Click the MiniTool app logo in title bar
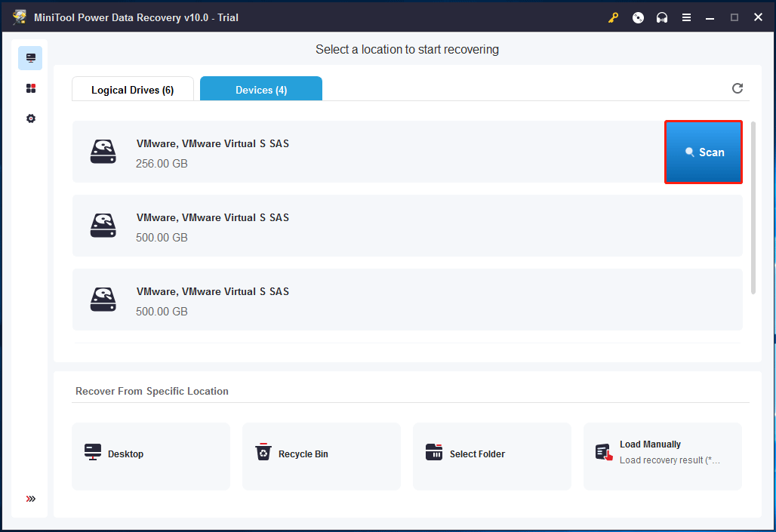This screenshot has height=532, width=776. [20, 17]
